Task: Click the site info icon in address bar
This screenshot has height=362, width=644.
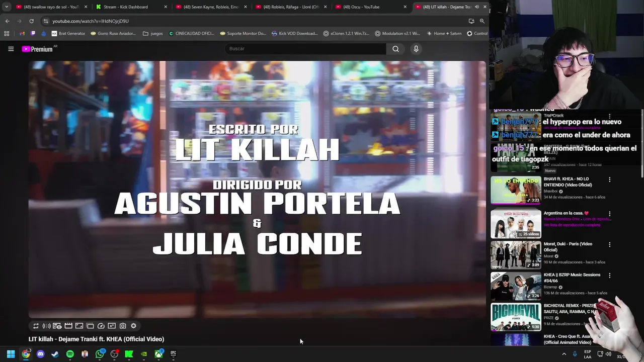Action: pyautogui.click(x=46, y=21)
